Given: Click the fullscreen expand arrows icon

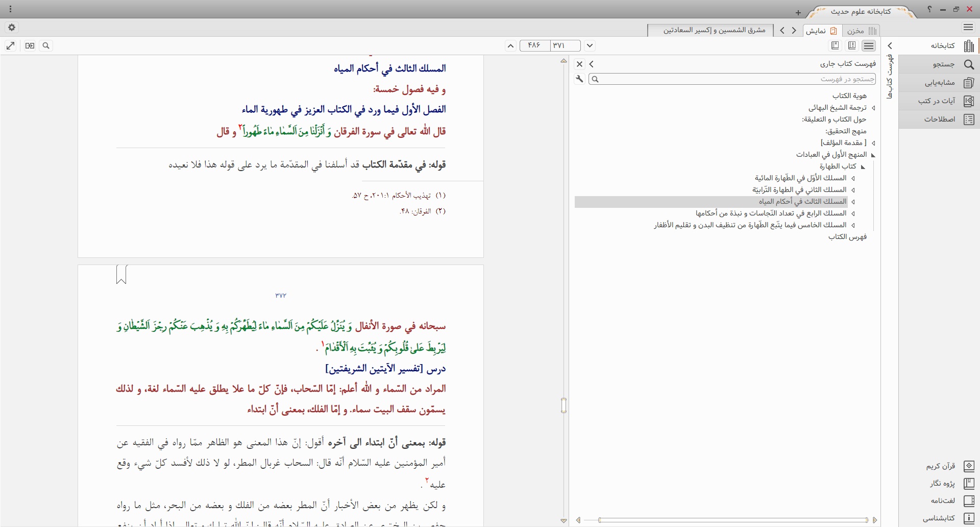Looking at the screenshot, I should (10, 46).
